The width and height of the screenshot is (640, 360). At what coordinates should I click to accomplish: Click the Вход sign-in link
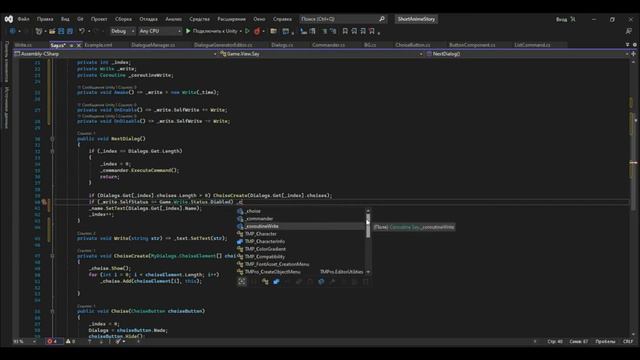(x=561, y=19)
